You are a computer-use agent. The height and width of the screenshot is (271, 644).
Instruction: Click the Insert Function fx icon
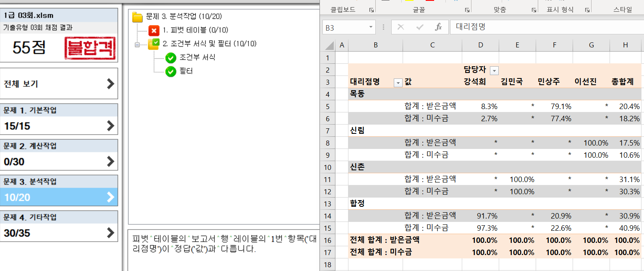pyautogui.click(x=438, y=27)
